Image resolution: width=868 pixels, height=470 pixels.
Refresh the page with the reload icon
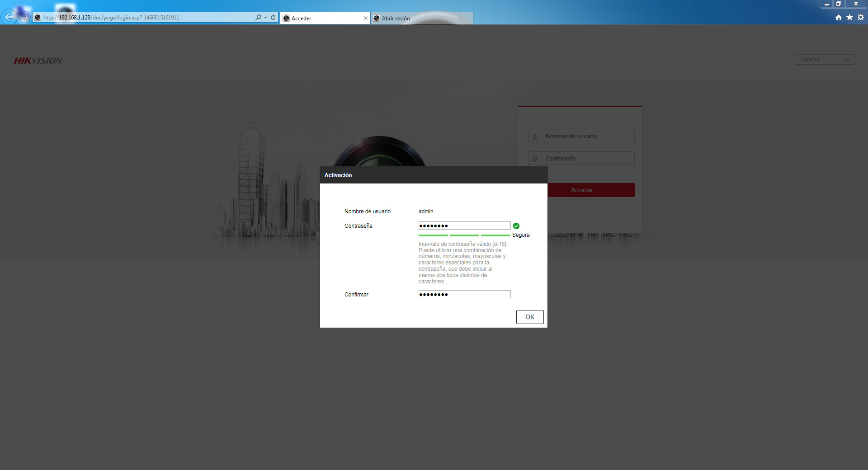pos(273,17)
